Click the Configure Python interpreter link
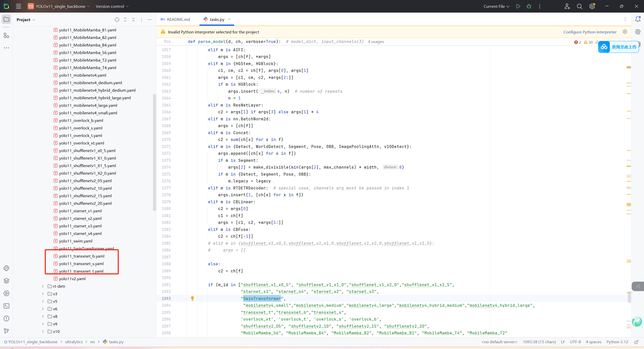The height and width of the screenshot is (349, 644). (x=590, y=32)
